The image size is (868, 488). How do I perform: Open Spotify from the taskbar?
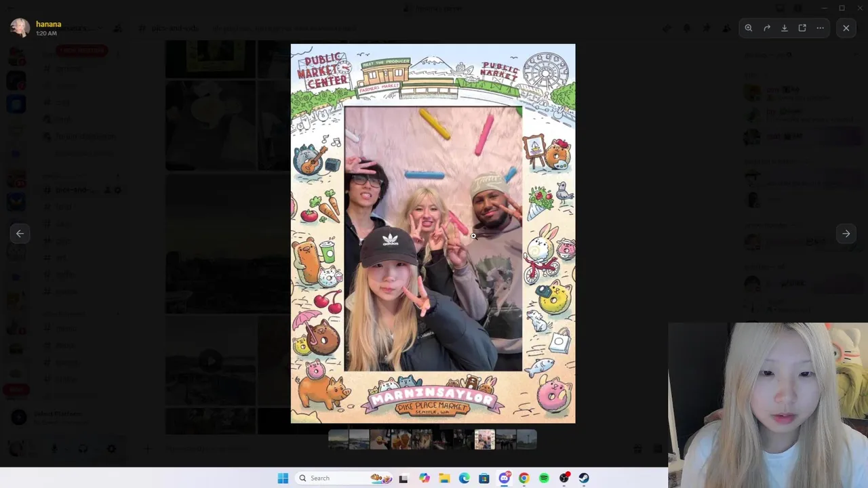(x=544, y=478)
